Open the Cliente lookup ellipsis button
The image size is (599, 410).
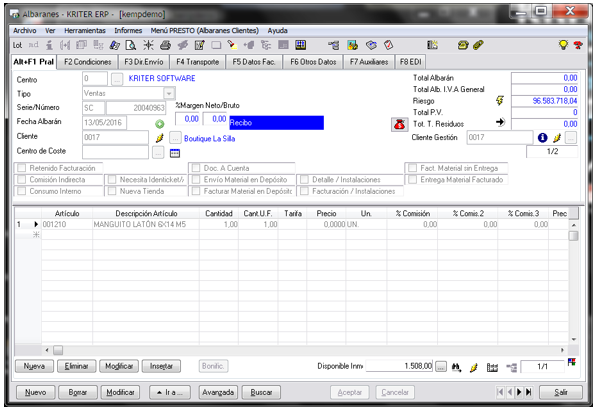[x=175, y=138]
